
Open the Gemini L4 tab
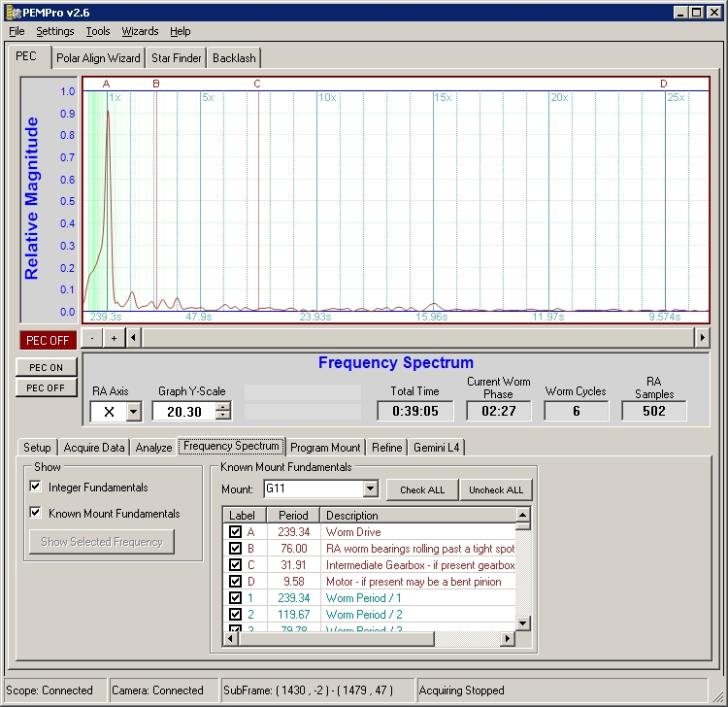coord(436,448)
